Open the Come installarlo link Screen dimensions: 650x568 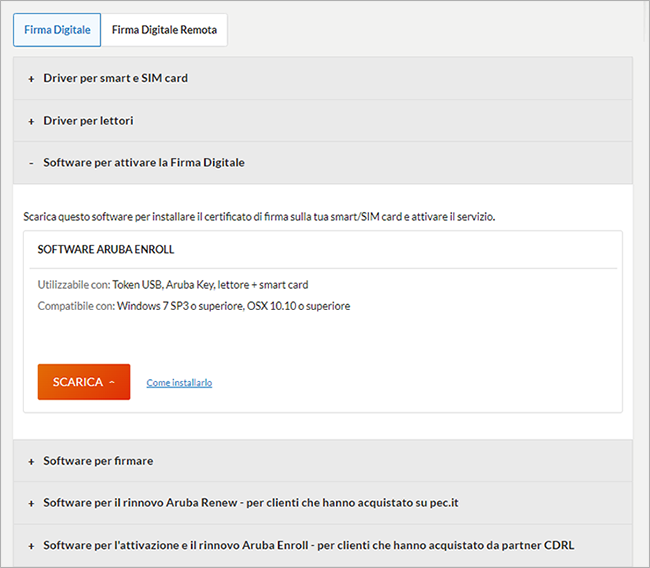[x=179, y=383]
